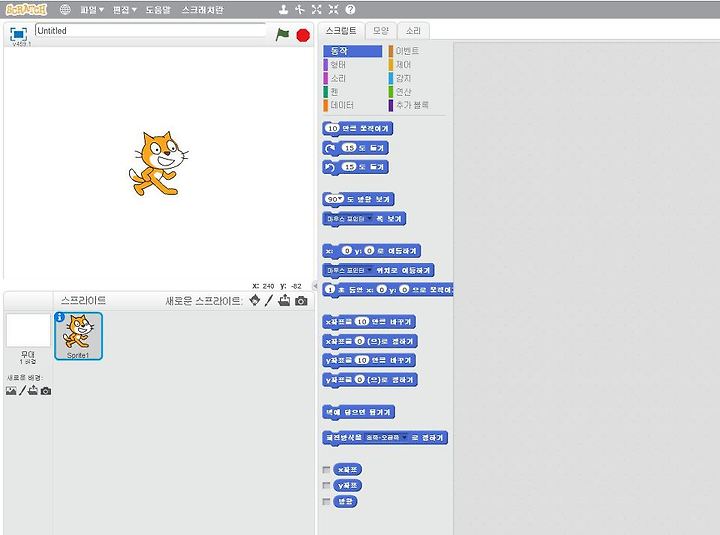Paint a new backdrop
Image resolution: width=720 pixels, height=535 pixels.
22,391
